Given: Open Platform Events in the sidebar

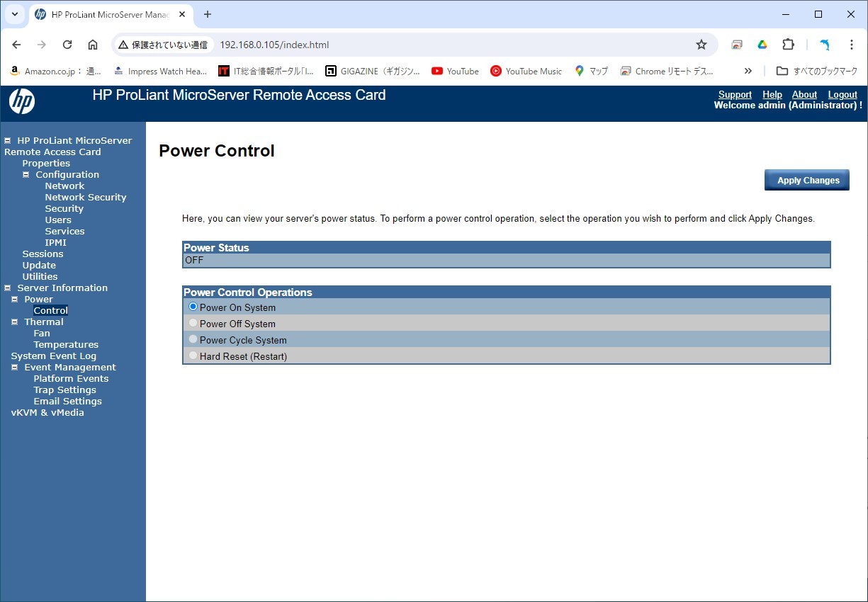Looking at the screenshot, I should click(71, 378).
